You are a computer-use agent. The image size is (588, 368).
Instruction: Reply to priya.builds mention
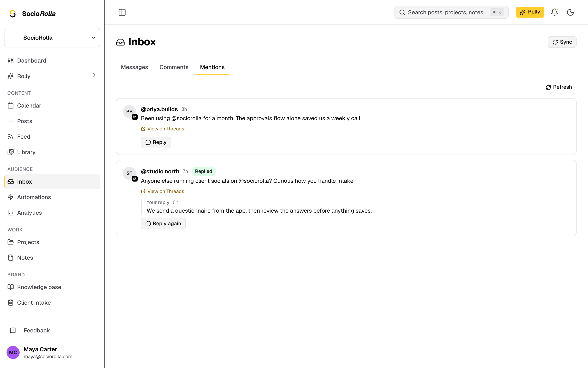point(156,142)
